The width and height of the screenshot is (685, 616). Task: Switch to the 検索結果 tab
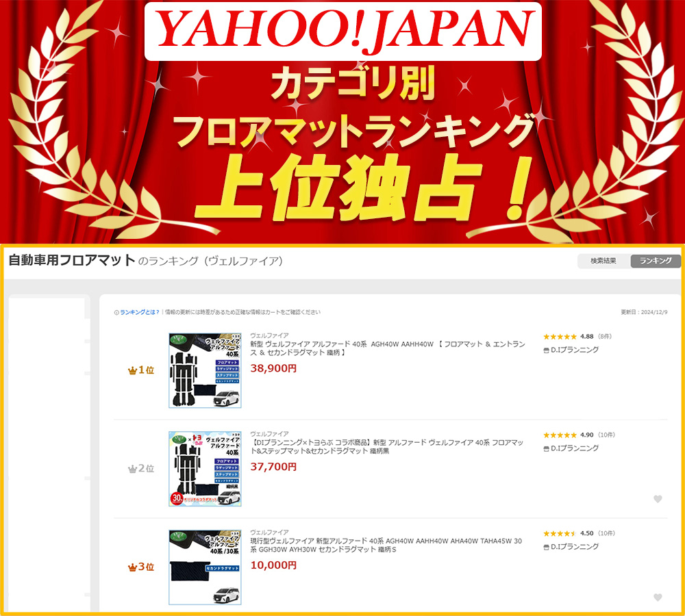603,261
